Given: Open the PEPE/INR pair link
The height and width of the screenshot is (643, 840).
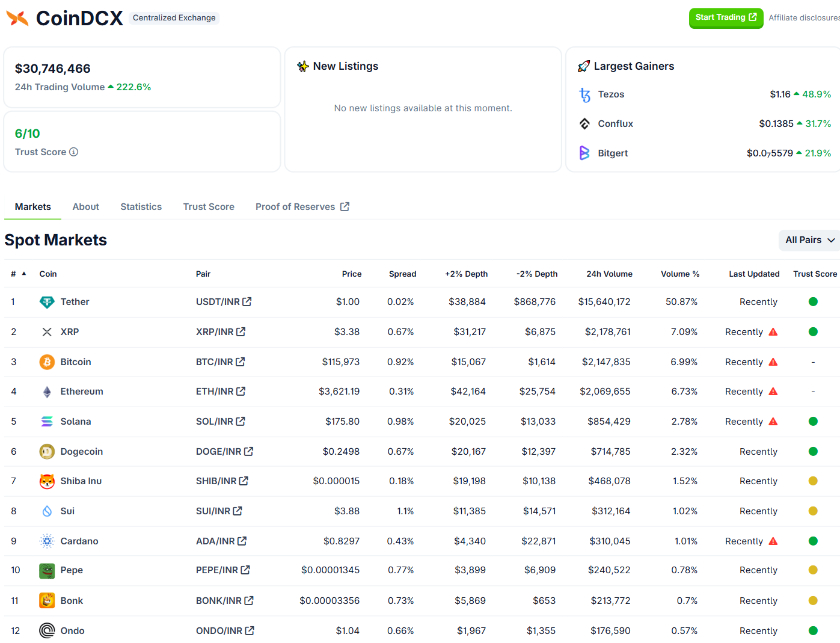Looking at the screenshot, I should pyautogui.click(x=222, y=570).
